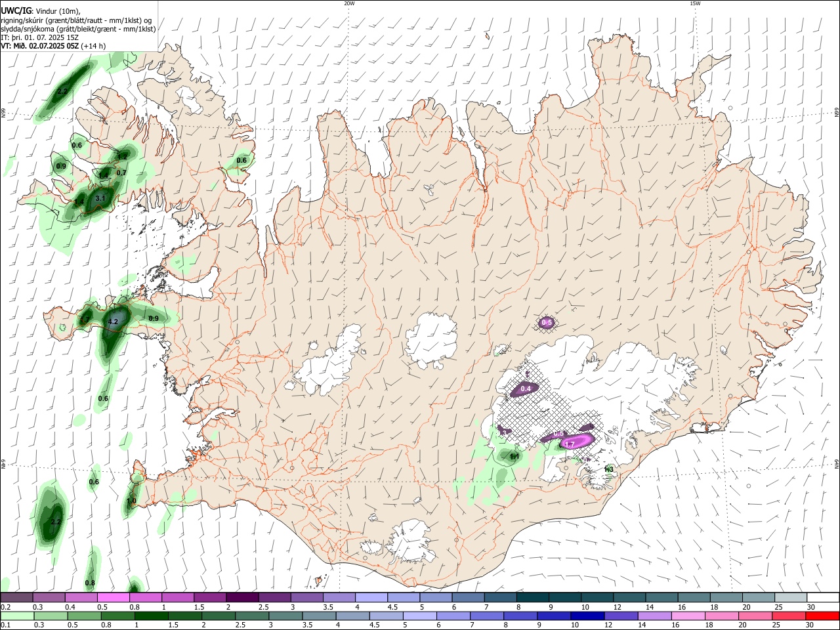840x630 pixels.
Task: Click the 0.1 label under the bottom legend
Action: click(x=5, y=625)
